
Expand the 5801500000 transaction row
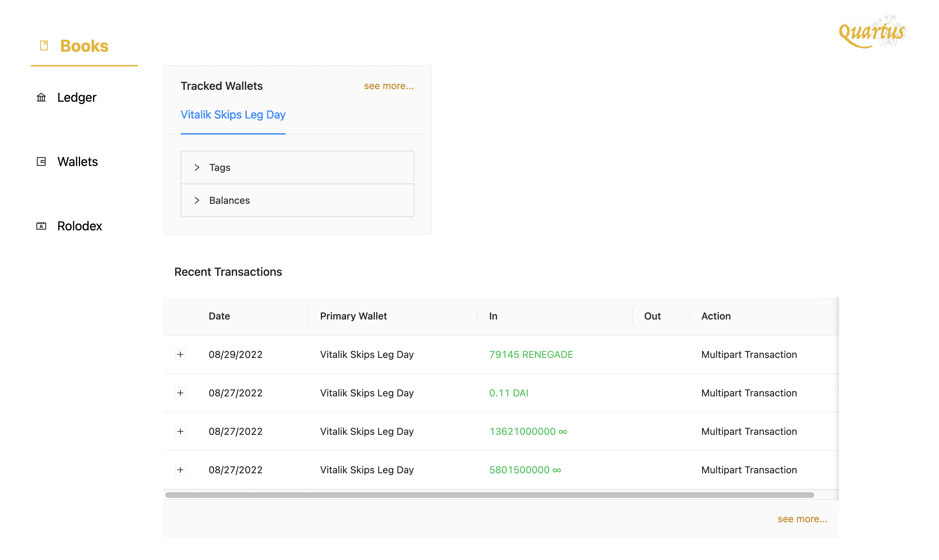click(x=180, y=470)
